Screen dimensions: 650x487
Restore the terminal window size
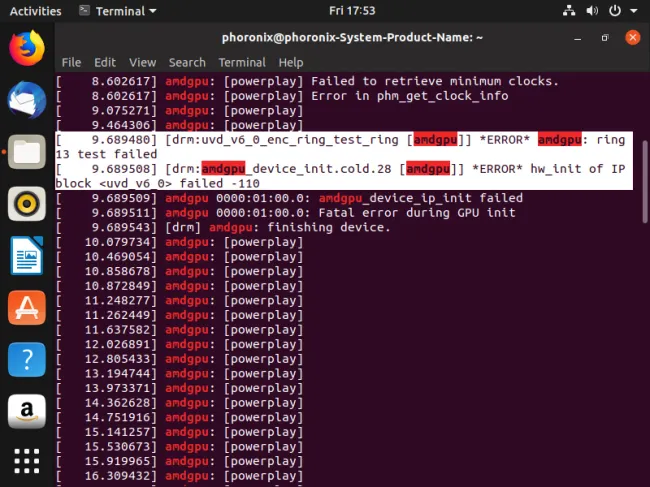[605, 38]
